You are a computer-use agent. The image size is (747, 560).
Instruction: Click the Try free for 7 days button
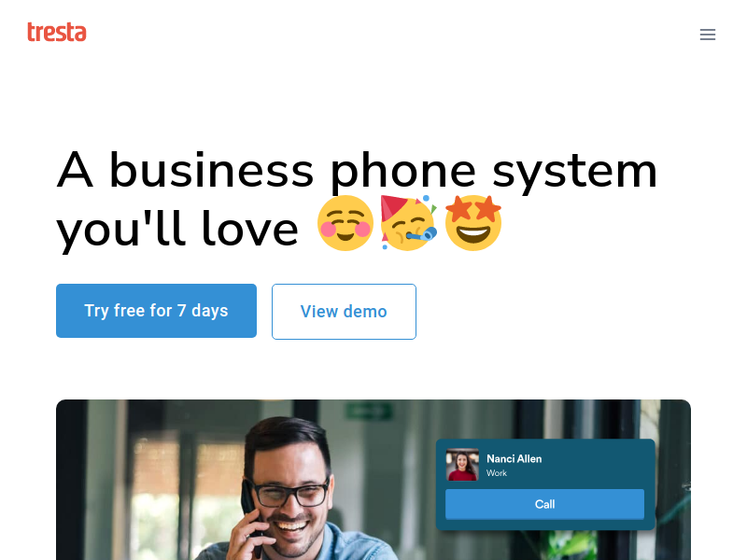[x=156, y=311]
